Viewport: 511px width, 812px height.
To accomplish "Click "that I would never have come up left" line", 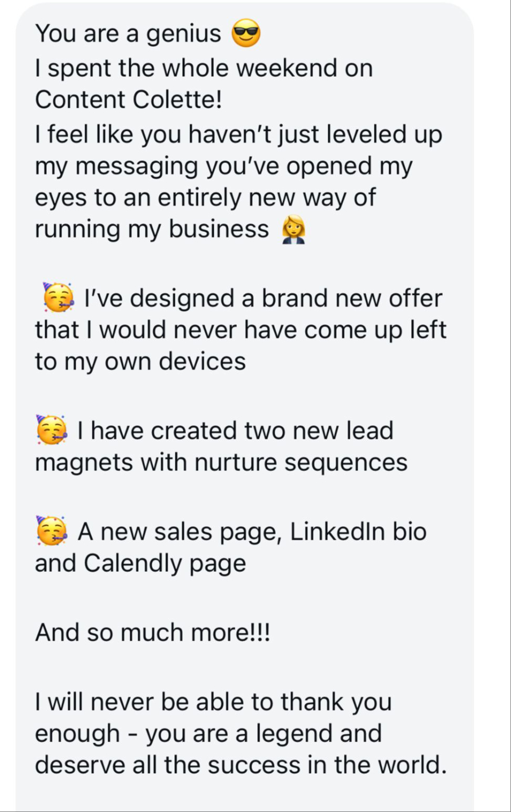I will (x=241, y=330).
